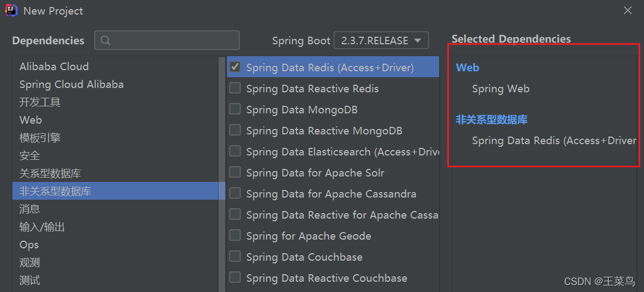Viewport: 644px width, 292px height.
Task: Click the category list vertical scrollbar
Action: pyautogui.click(x=222, y=173)
